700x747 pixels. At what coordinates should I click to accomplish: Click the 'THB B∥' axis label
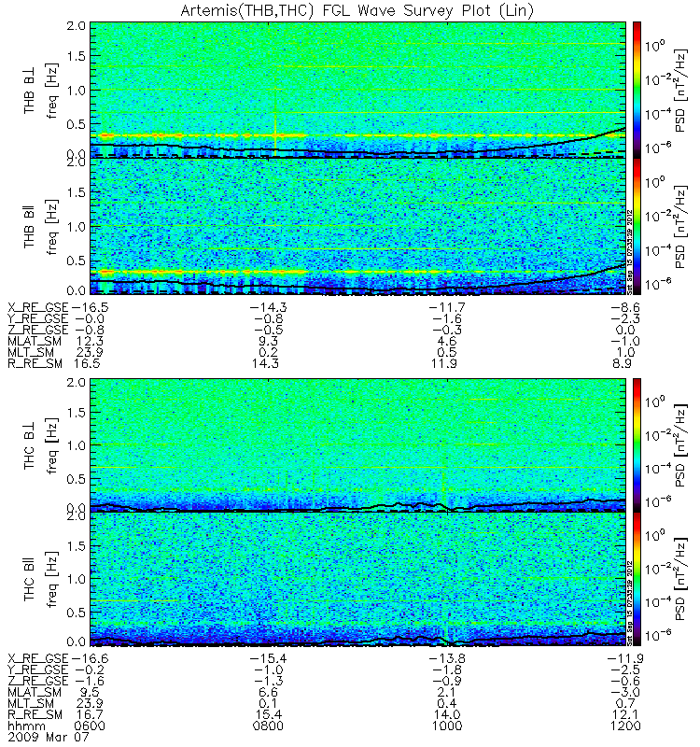(x=29, y=228)
